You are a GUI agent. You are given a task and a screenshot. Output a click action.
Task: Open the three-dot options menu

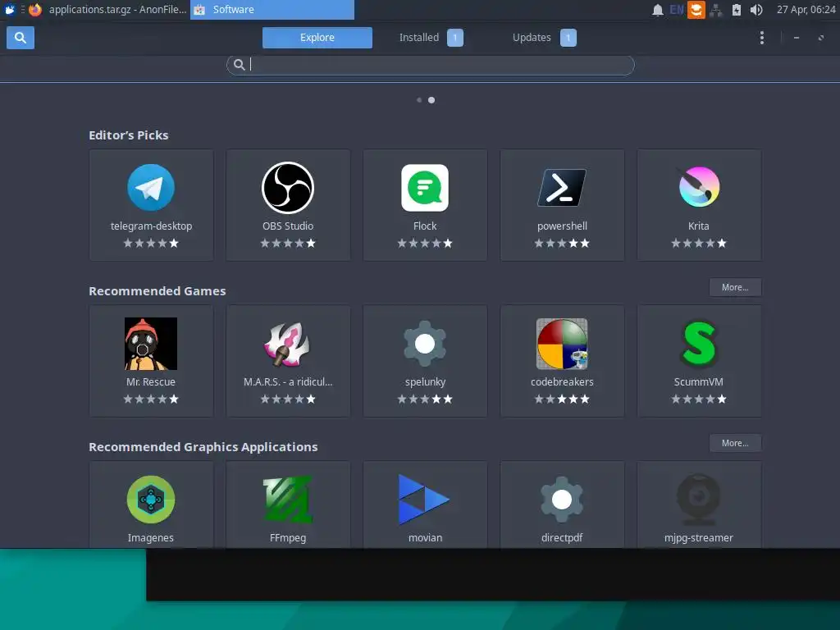[x=762, y=38]
